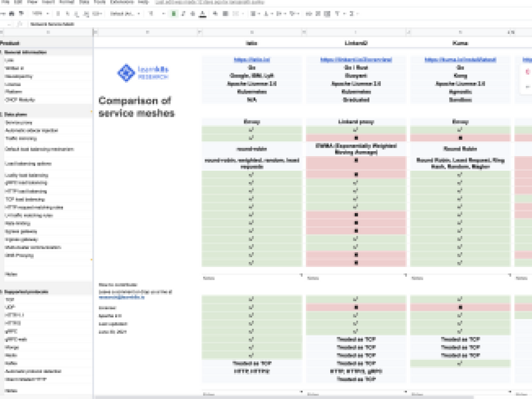Screen dimensions: 532x399
Task: Click the insert link icon
Action: coord(308,13)
